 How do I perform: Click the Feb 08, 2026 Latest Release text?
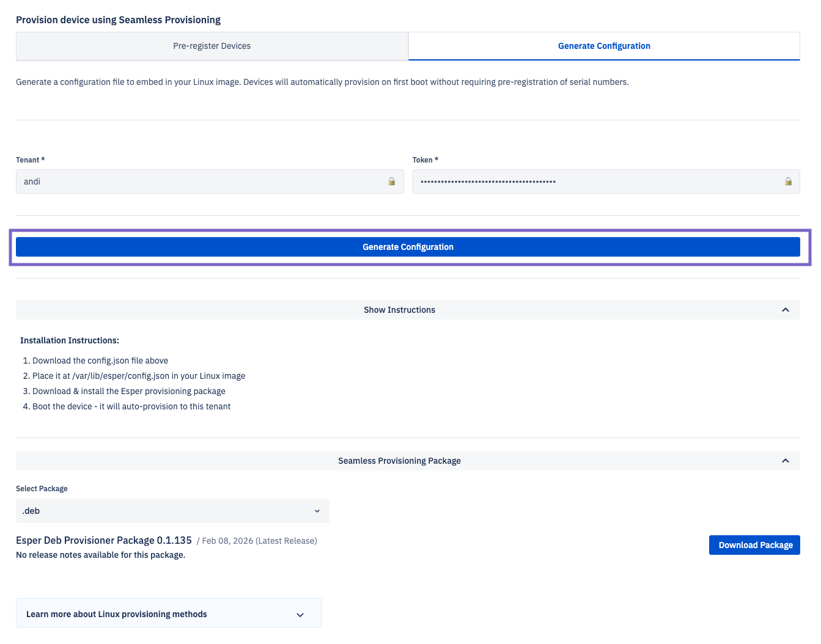(x=259, y=541)
